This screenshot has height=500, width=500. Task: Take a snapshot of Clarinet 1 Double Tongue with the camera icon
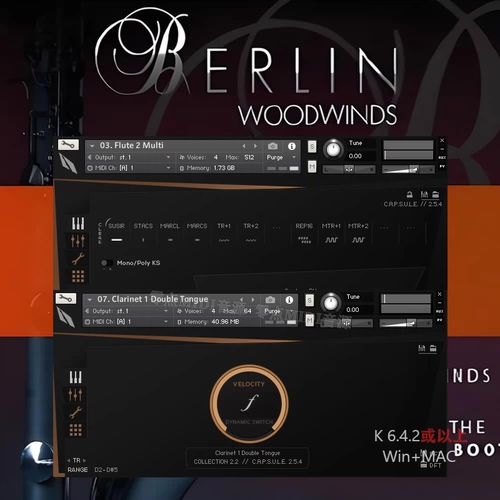pyautogui.click(x=270, y=300)
